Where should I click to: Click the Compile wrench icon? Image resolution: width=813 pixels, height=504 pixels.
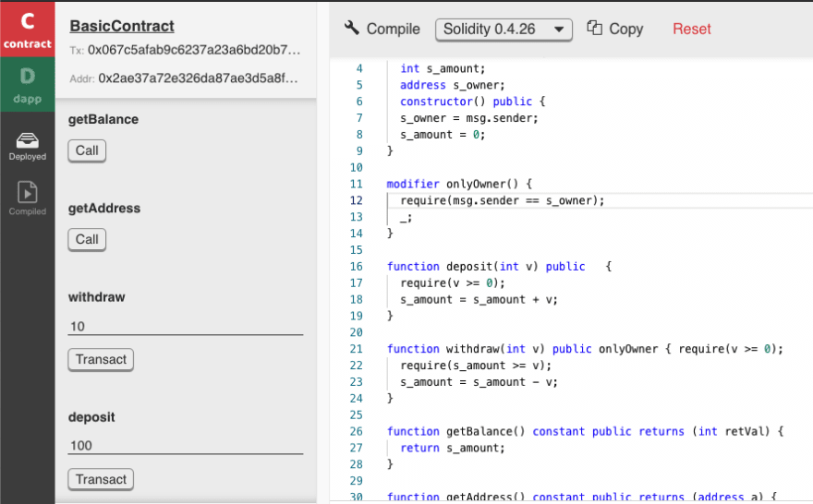pos(352,28)
